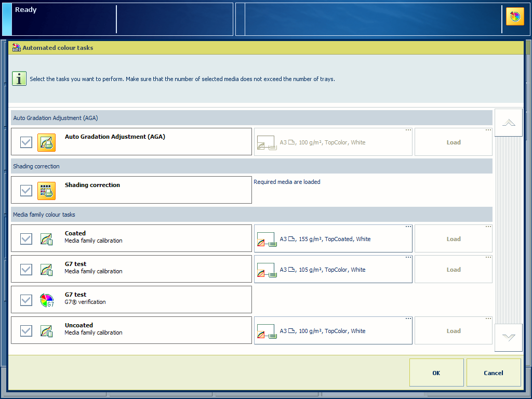Click the media icon in Uncoated row
This screenshot has width=532, height=399.
point(267,331)
